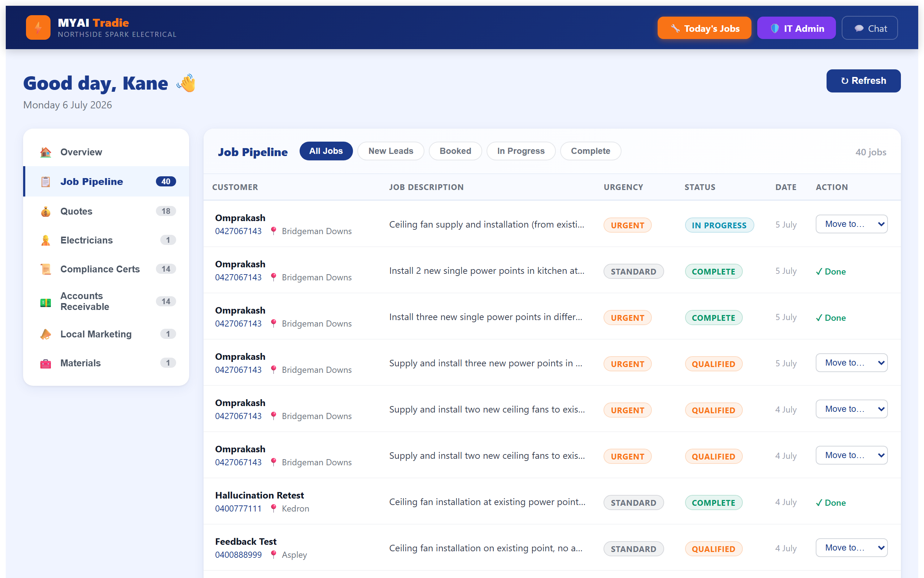Click the waving hand emoji
Screen dimensions: 924x578
tap(186, 83)
